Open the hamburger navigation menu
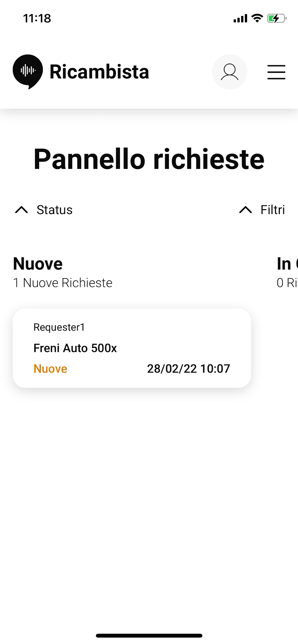The image size is (298, 644). tap(276, 72)
